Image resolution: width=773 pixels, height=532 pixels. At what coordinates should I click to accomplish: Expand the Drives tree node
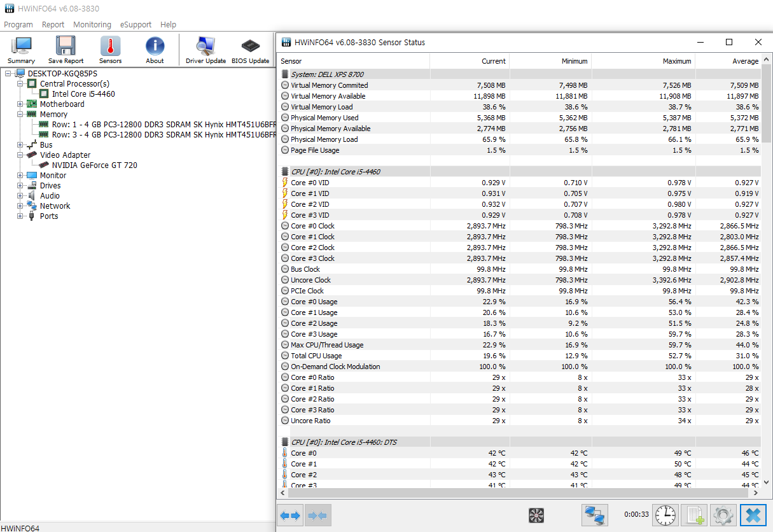click(x=20, y=186)
